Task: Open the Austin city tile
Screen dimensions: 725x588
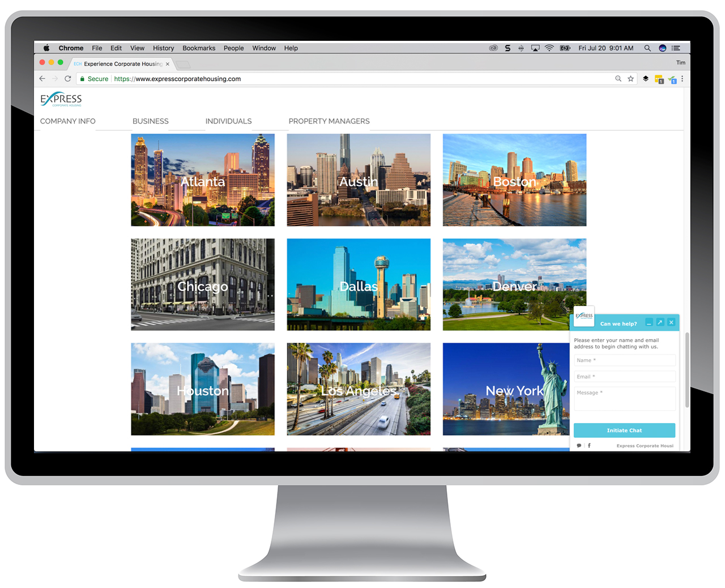Action: coord(359,180)
